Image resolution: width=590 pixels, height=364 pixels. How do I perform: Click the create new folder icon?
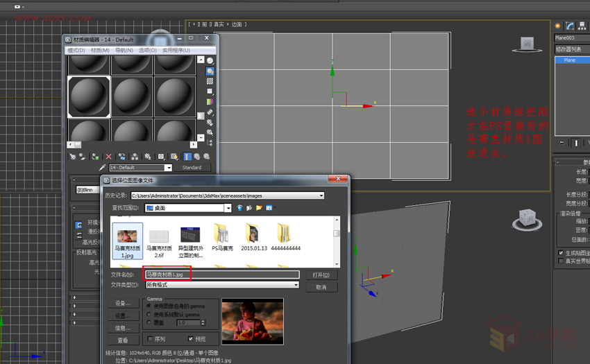pos(259,207)
